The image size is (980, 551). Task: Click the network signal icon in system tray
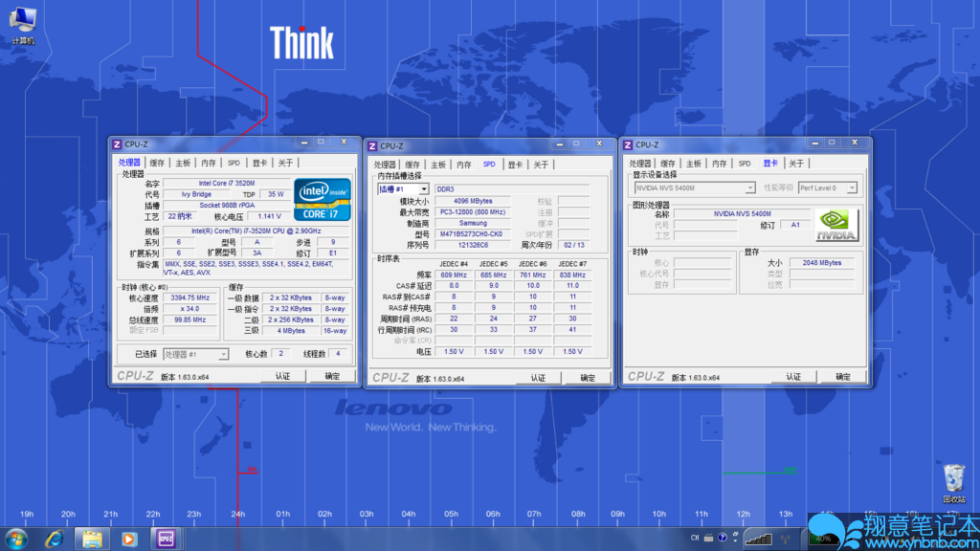click(758, 540)
